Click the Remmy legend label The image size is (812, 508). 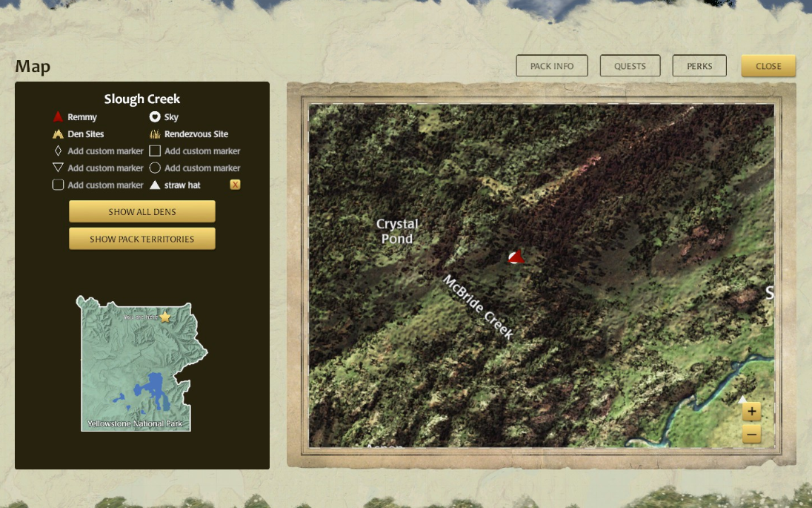(81, 117)
